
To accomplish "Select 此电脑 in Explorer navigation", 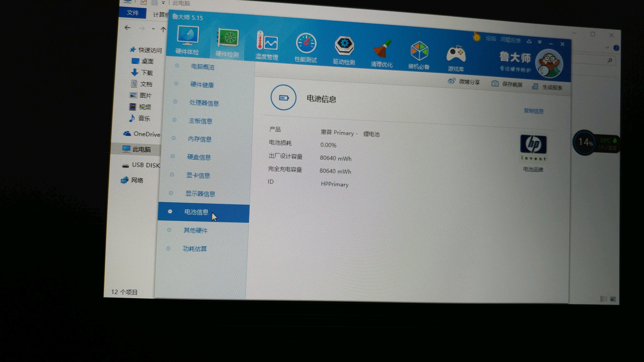I will point(137,149).
